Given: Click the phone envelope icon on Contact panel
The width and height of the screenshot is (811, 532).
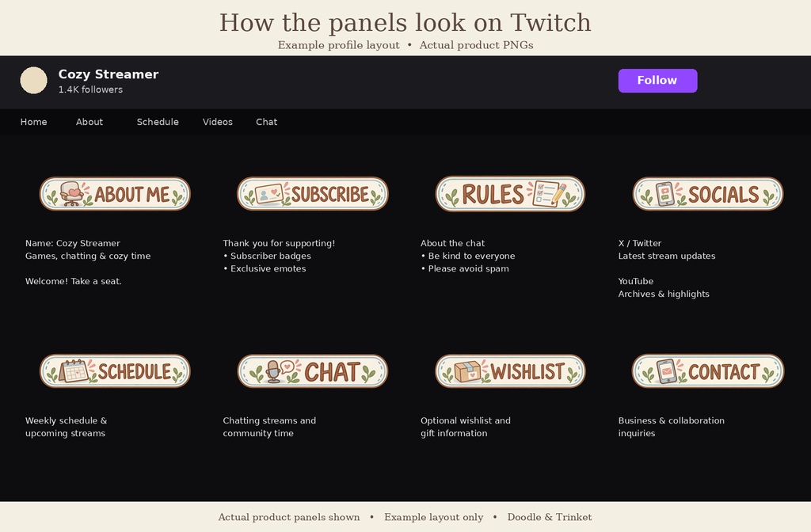Looking at the screenshot, I should click(x=667, y=371).
